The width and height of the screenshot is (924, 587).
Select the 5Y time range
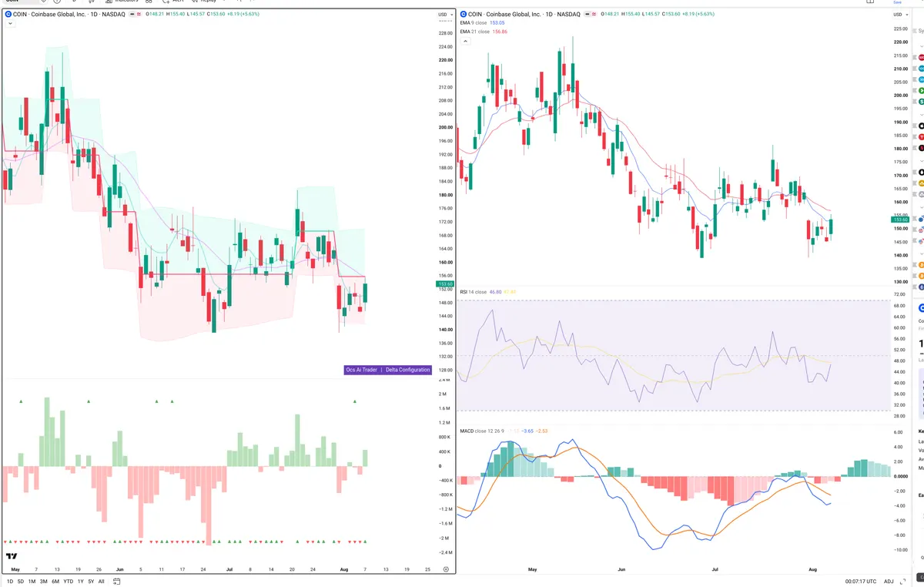(x=91, y=582)
